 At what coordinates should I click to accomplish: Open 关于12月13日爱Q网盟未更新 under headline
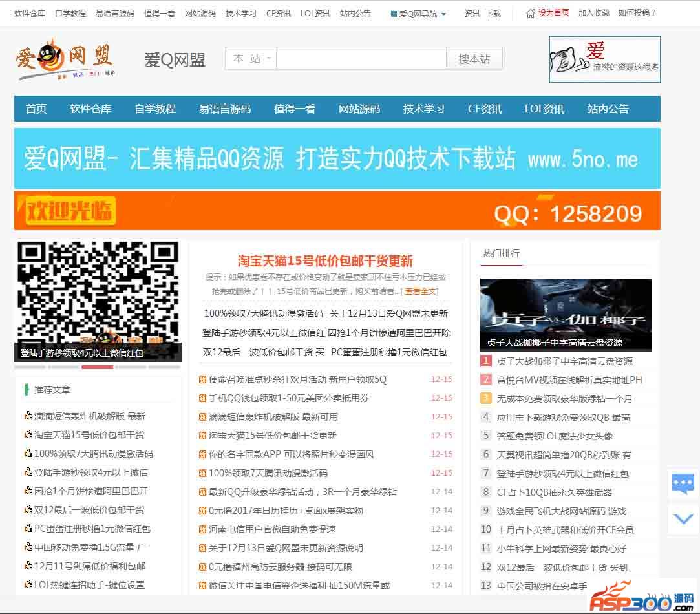(x=388, y=313)
